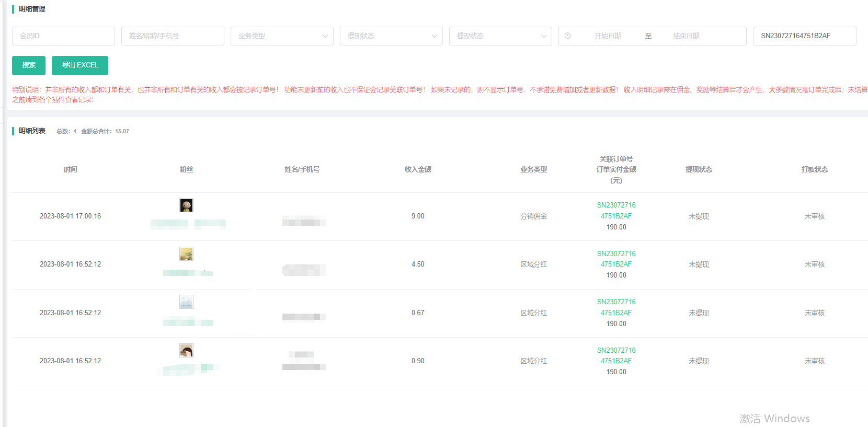The width and height of the screenshot is (868, 427).
Task: Focus the 姓名/昵称/手机号 search field
Action: coord(173,36)
